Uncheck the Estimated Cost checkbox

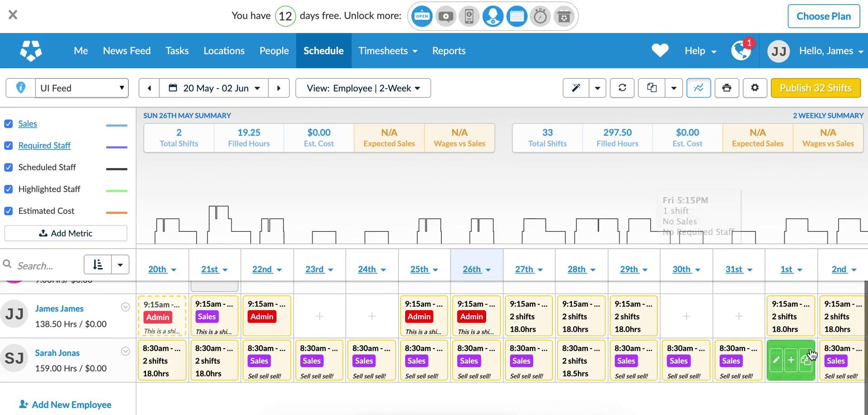click(9, 211)
